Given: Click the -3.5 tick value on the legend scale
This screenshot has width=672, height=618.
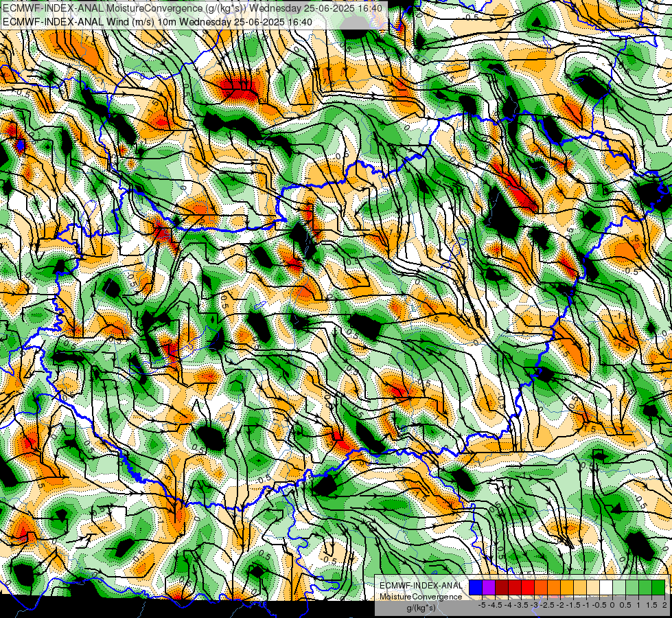Looking at the screenshot, I should click(521, 605).
